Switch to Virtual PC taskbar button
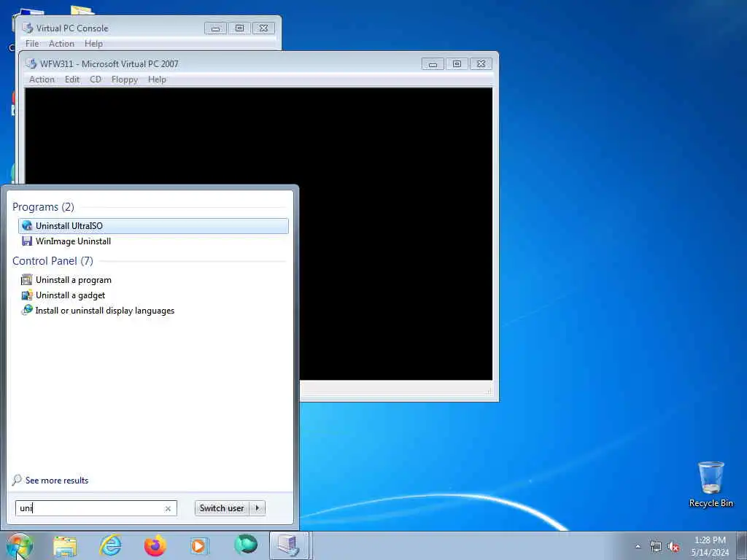The image size is (747, 560). [x=289, y=545]
